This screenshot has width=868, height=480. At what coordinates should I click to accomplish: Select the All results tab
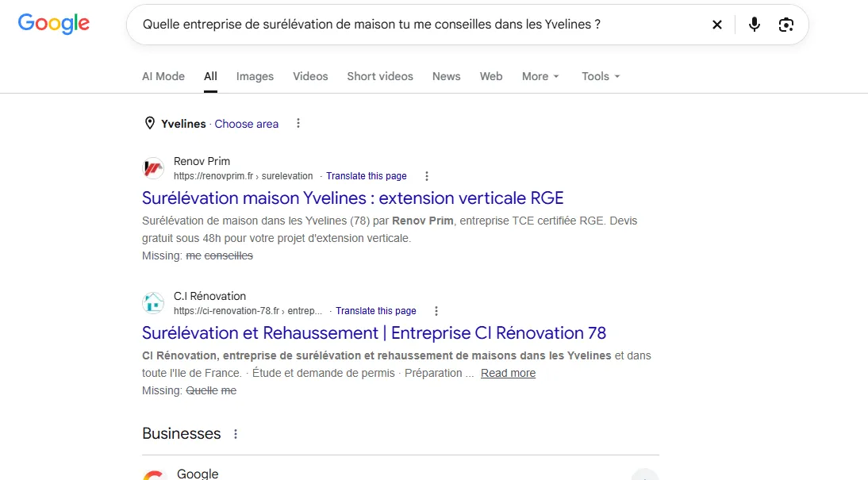point(210,76)
